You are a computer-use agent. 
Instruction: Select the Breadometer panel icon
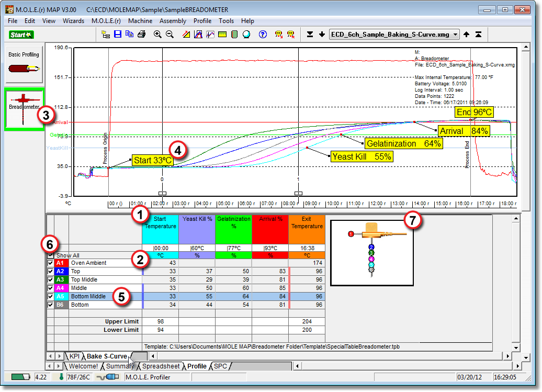pyautogui.click(x=24, y=109)
